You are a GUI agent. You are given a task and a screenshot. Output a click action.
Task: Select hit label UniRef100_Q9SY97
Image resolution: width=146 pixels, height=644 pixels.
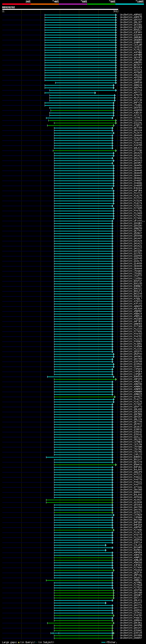pyautogui.click(x=131, y=20)
